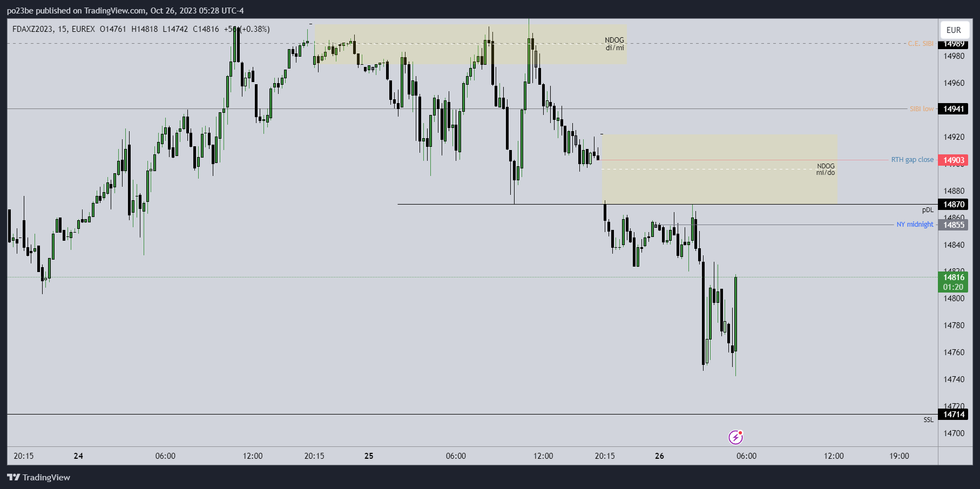Click the SIBI low label
The height and width of the screenshot is (489, 980).
(921, 109)
